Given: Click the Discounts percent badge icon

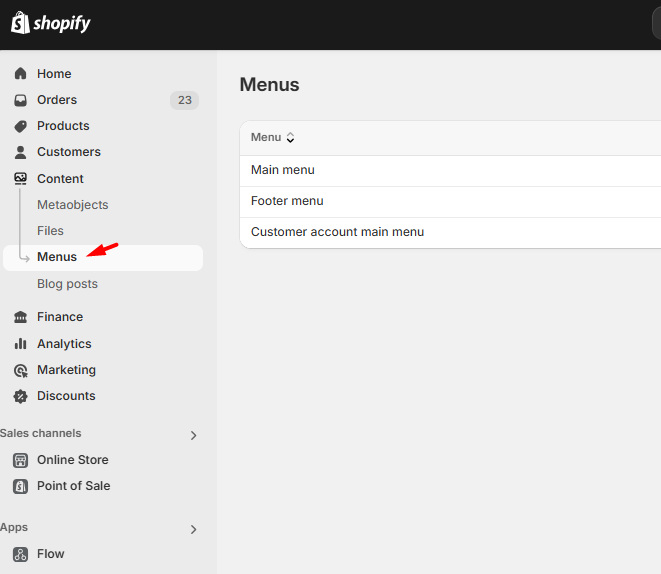Looking at the screenshot, I should tap(20, 396).
